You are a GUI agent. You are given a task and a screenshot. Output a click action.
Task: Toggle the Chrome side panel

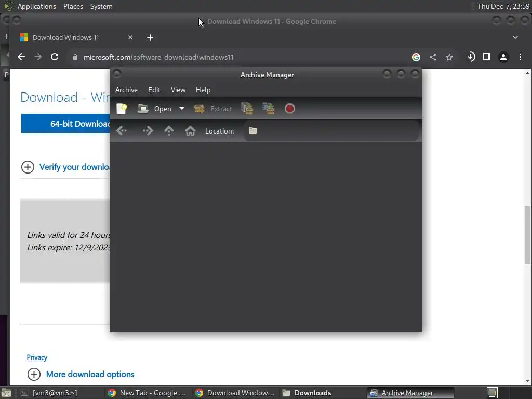click(487, 57)
